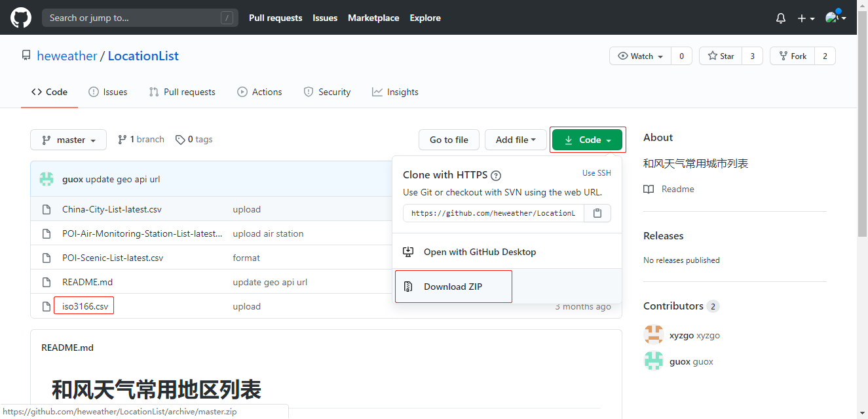
Task: Open the Watch dropdown
Action: click(x=640, y=56)
